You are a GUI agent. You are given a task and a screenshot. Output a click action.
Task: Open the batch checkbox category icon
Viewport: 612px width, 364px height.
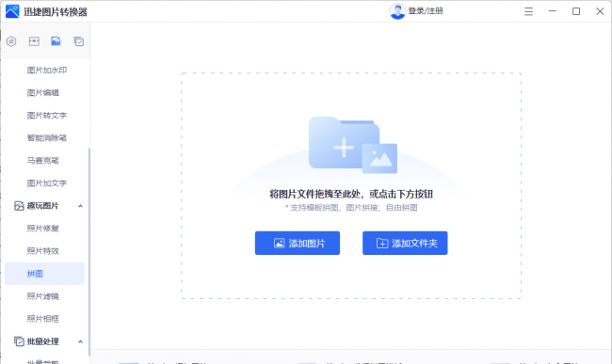(79, 41)
